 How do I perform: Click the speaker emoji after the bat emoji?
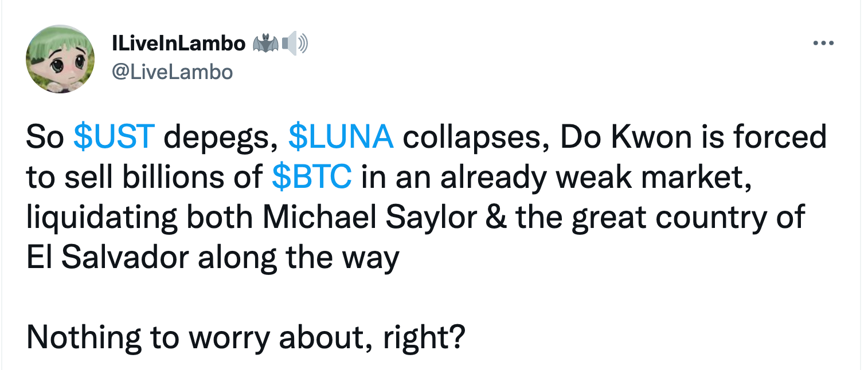(296, 44)
